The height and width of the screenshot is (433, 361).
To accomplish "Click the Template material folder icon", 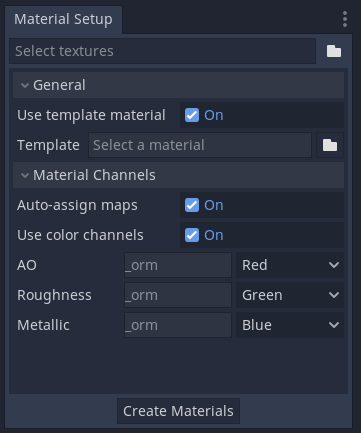I will pos(330,145).
